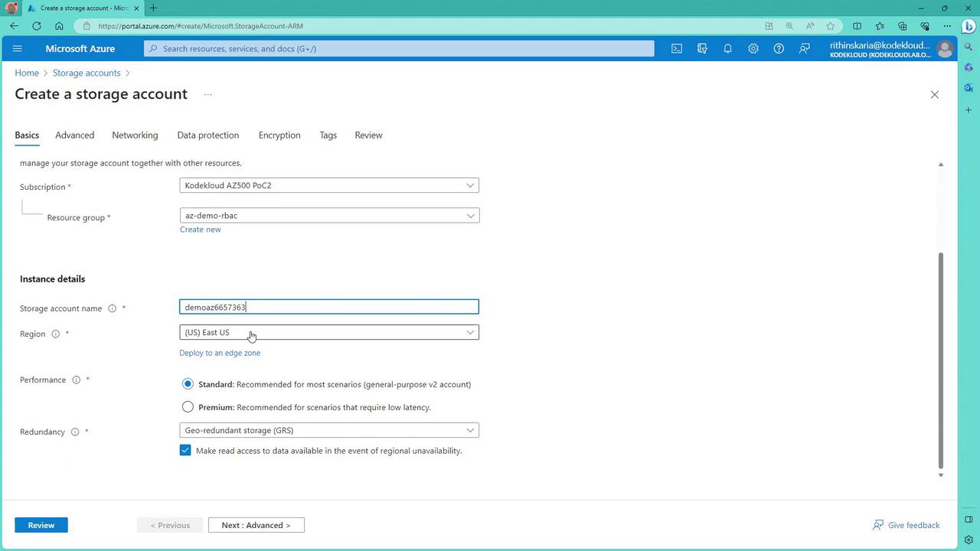Close the Create a storage account browser tab
This screenshot has width=980, height=551.
136,8
